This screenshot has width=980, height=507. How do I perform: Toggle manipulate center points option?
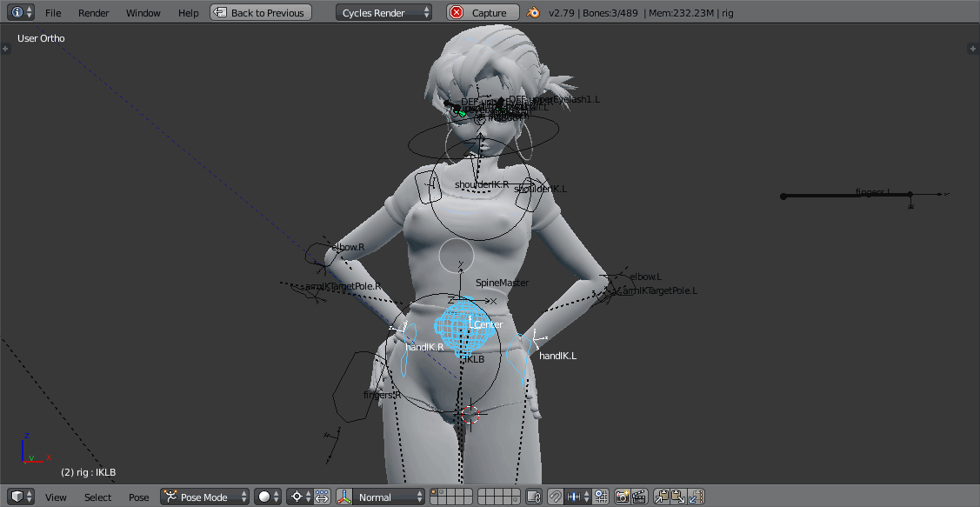pyautogui.click(x=322, y=497)
